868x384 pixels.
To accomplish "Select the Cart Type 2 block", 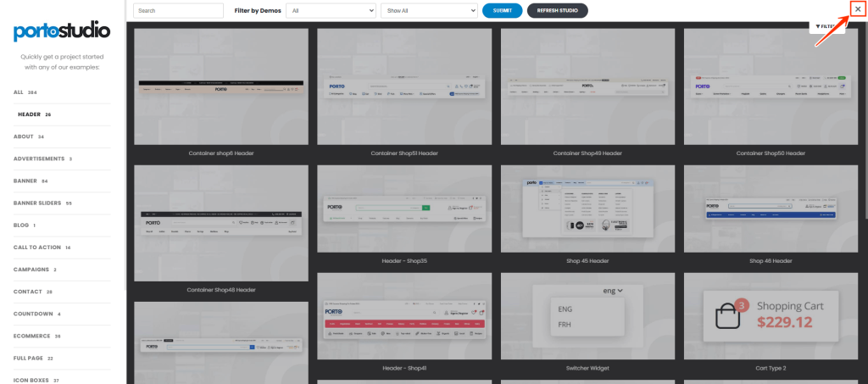I will click(771, 316).
